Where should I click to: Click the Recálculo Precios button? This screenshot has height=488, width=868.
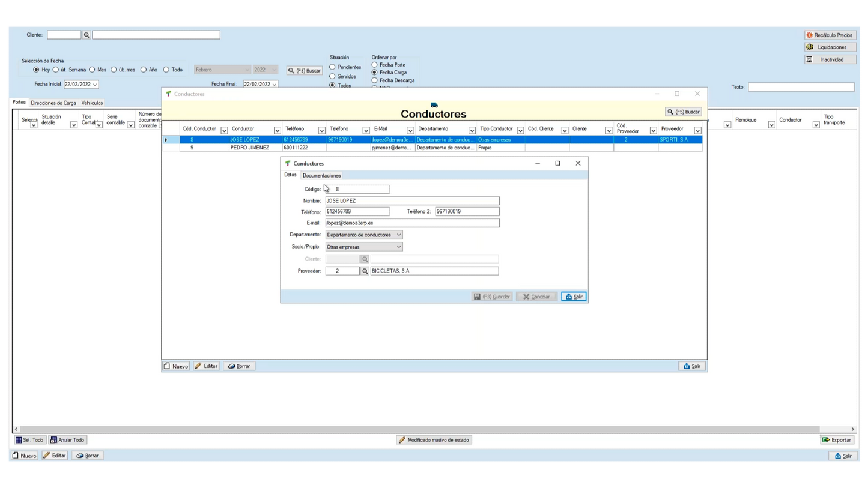pos(830,35)
